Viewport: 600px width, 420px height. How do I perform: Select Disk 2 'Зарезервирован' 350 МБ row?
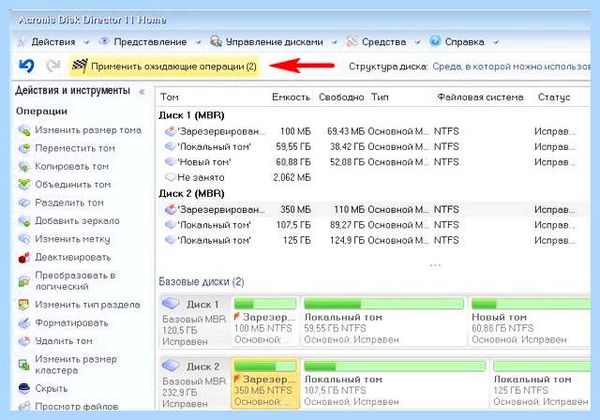point(373,210)
